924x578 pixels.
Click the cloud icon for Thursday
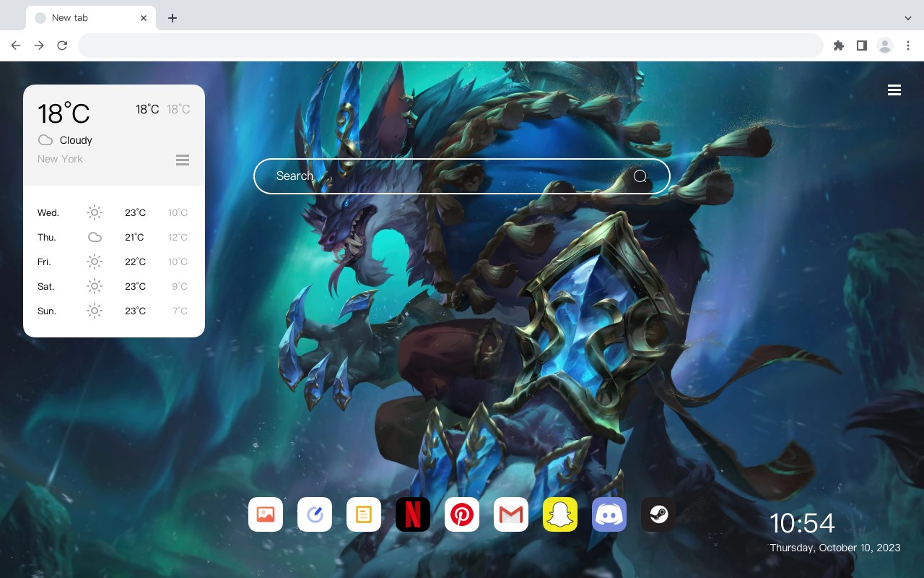point(95,237)
